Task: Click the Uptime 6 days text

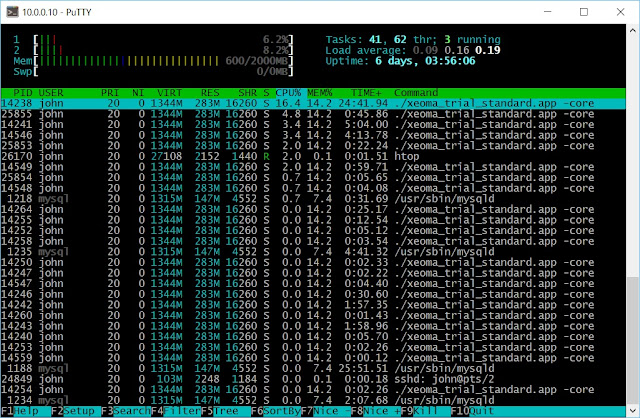Action: tap(400, 61)
